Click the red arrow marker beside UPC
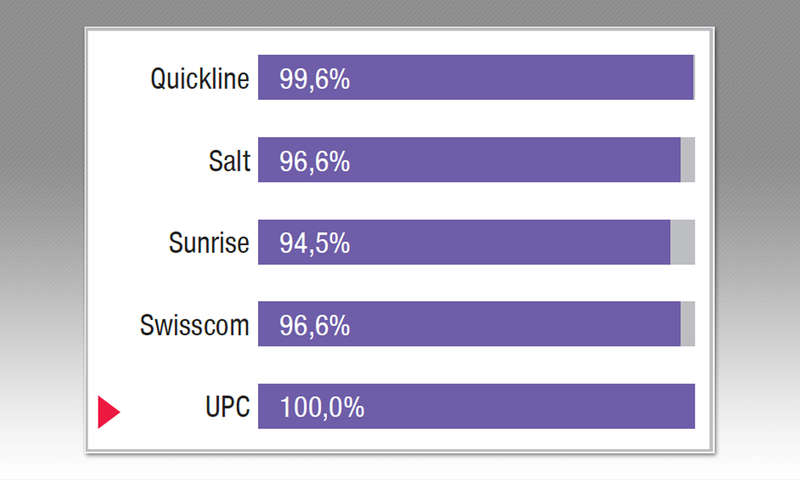 (x=109, y=412)
